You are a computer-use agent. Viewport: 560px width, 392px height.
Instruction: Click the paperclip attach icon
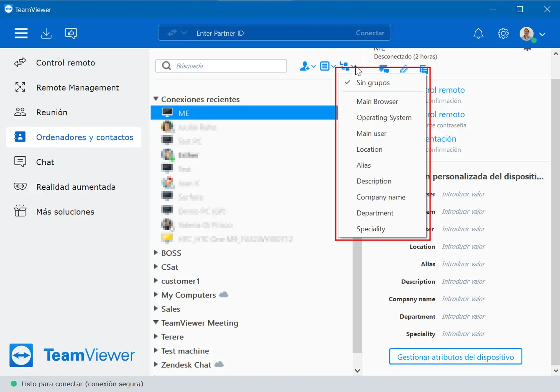tap(404, 70)
